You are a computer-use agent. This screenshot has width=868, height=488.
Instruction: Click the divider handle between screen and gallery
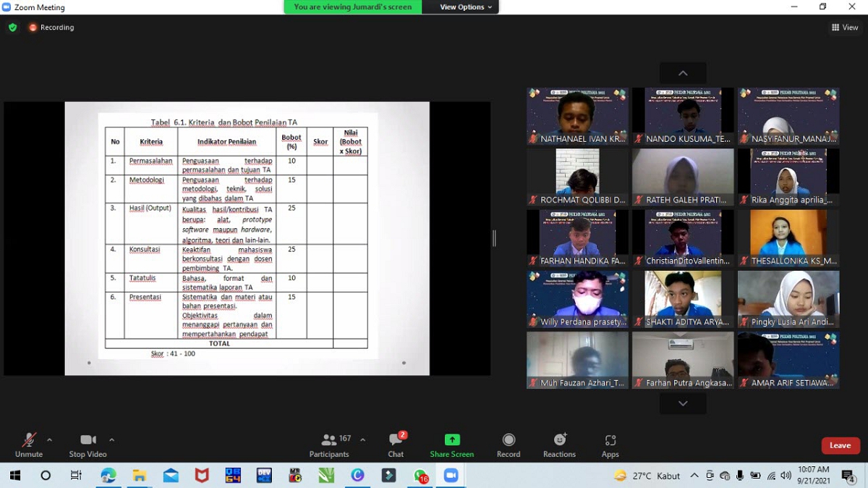(x=494, y=238)
